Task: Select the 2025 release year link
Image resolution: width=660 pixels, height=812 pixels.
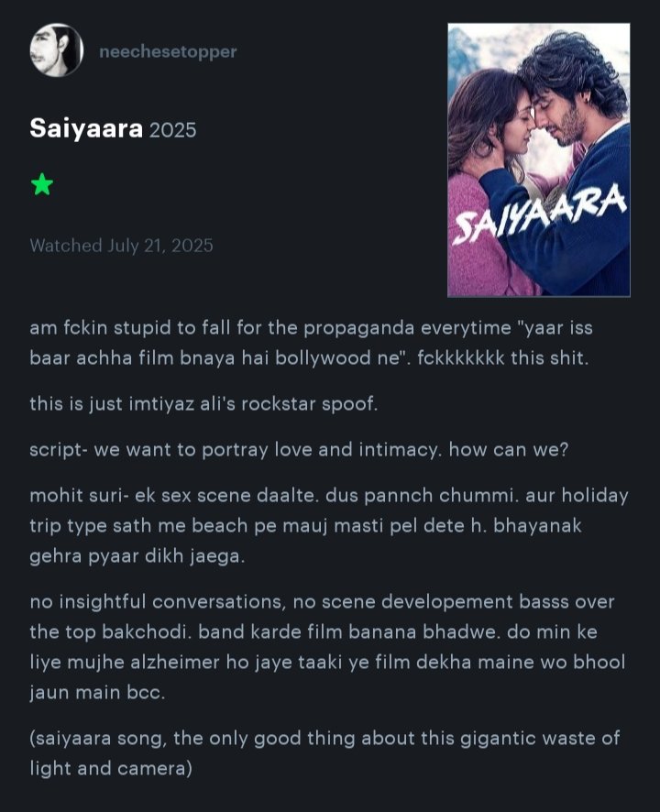Action: (173, 129)
